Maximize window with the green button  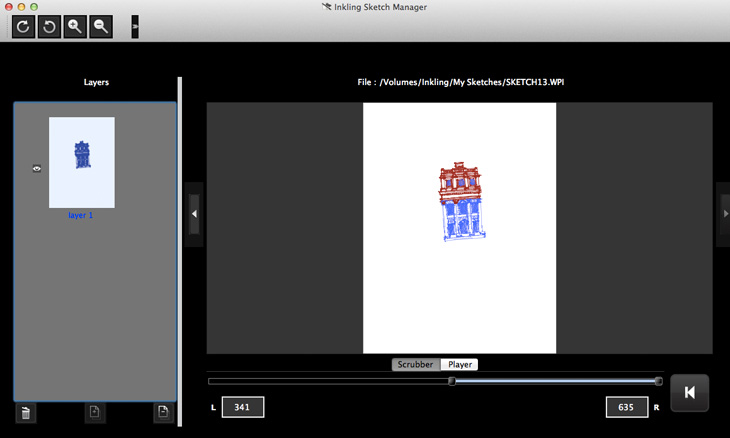34,7
